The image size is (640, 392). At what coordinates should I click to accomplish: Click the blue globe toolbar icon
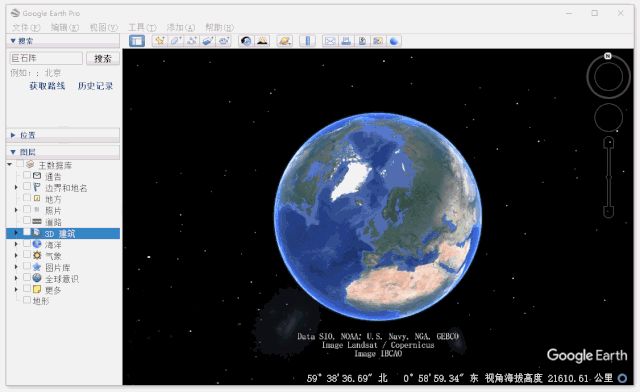(394, 41)
